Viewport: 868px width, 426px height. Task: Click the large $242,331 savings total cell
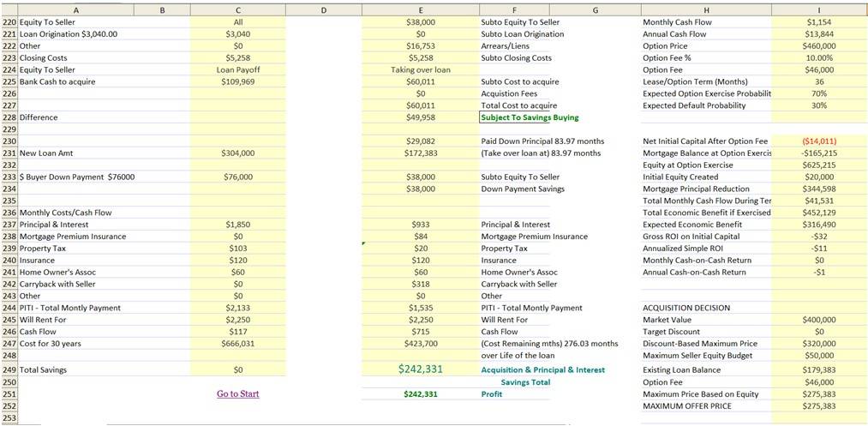pyautogui.click(x=420, y=369)
